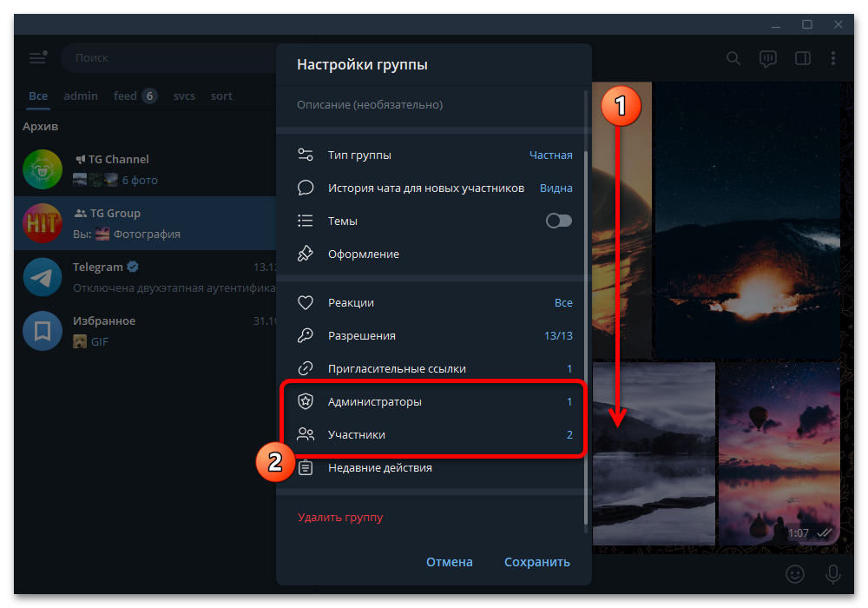The width and height of the screenshot is (868, 608).
Task: Click the appearance brush icon
Action: 305,254
